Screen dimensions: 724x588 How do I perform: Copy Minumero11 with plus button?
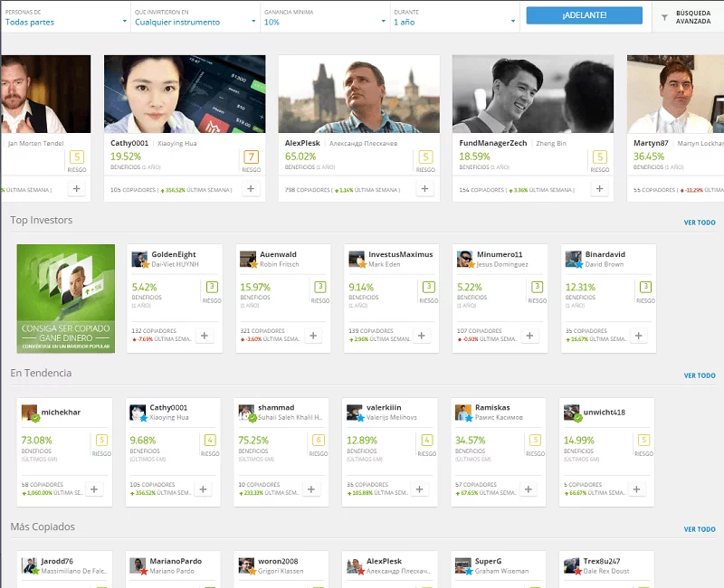click(530, 336)
